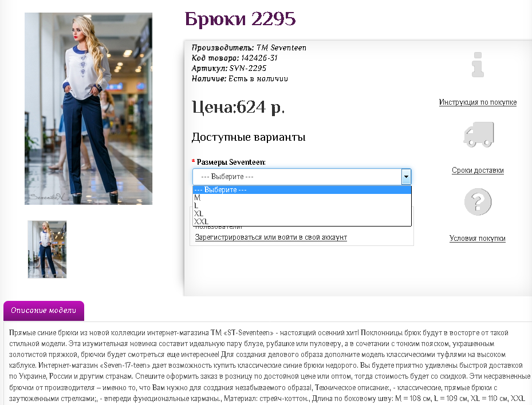This screenshot has height=405, width=532.
Task: Click Зарегистрироваться или войти в свой аккаунт
Action: [x=271, y=237]
